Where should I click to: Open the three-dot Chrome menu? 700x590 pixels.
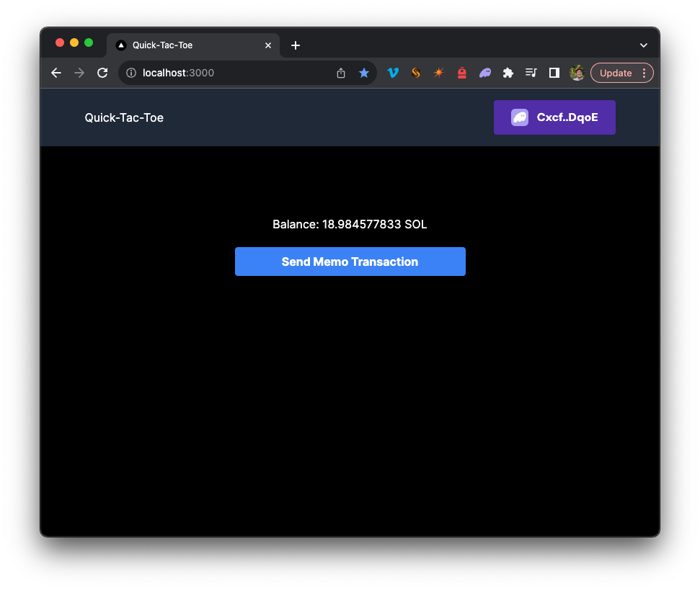coord(644,73)
